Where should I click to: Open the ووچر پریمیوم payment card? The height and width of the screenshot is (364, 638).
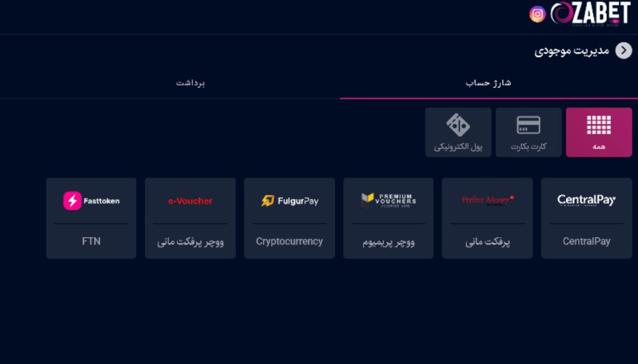(x=388, y=218)
